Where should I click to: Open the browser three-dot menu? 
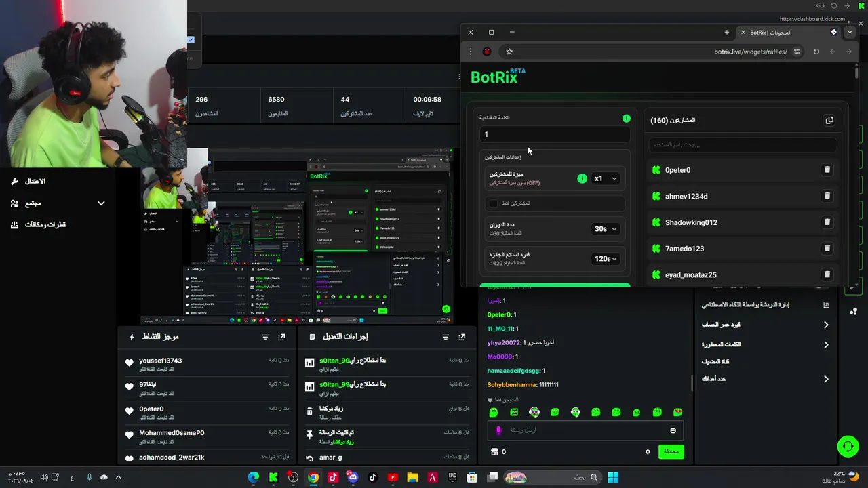pos(471,52)
